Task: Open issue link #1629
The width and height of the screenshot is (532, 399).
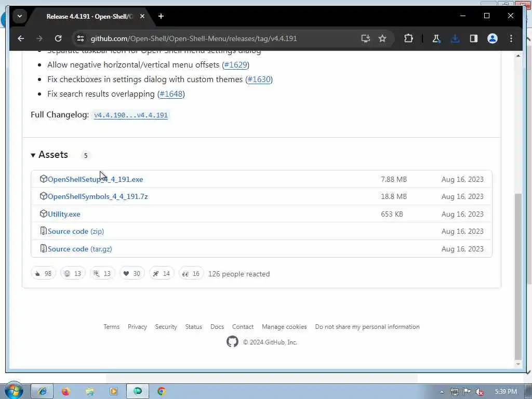Action: pos(235,65)
